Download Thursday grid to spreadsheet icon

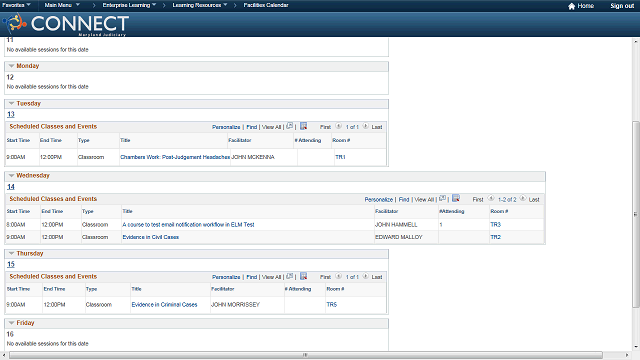click(303, 276)
